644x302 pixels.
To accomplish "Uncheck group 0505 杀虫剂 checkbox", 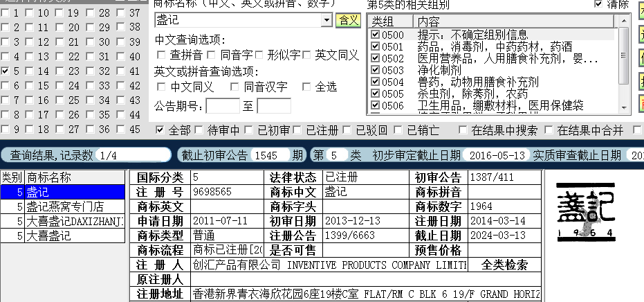I will click(375, 94).
